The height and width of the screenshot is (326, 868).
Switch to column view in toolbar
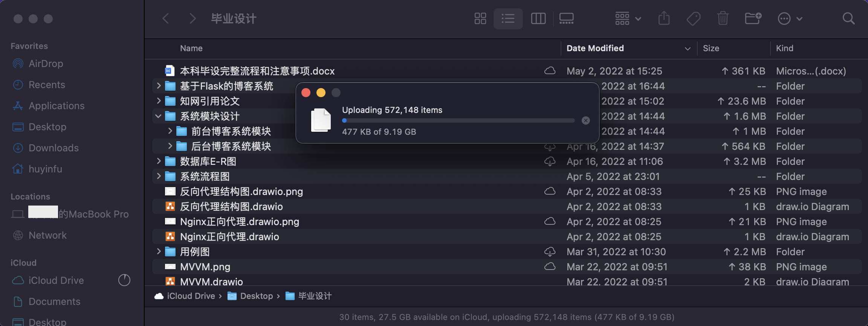click(x=538, y=18)
